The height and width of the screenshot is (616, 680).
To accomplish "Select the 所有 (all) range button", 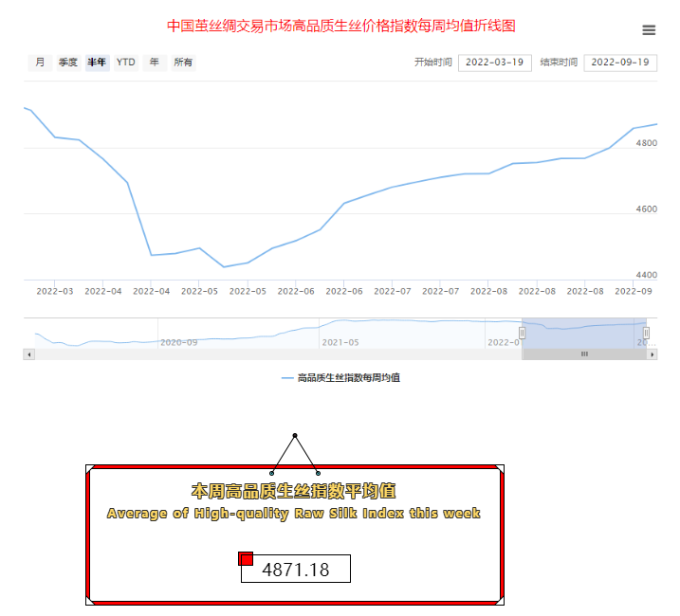I will pos(184,63).
